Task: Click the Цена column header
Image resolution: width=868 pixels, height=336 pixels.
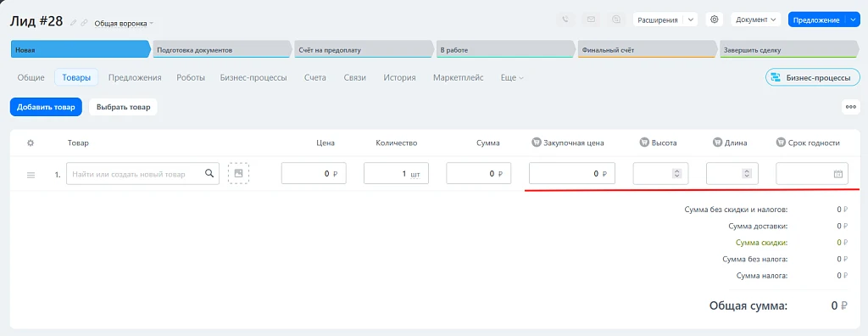Action: coord(326,143)
